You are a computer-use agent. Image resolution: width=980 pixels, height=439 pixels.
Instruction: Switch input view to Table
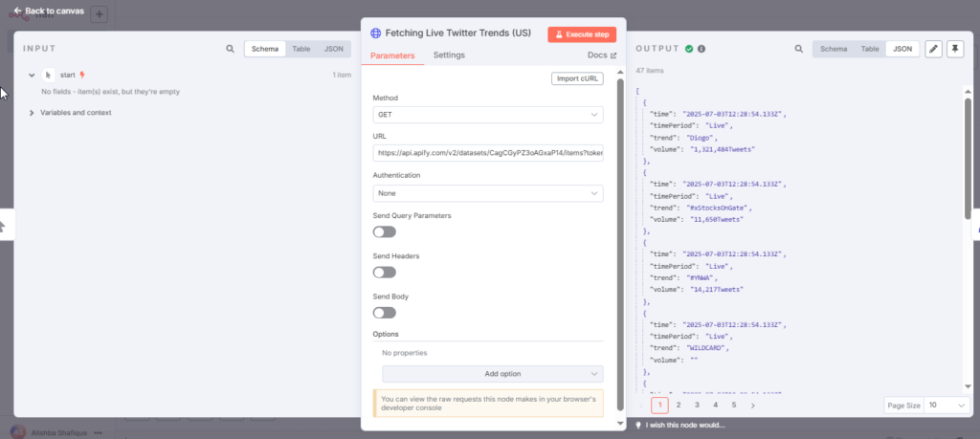301,49
